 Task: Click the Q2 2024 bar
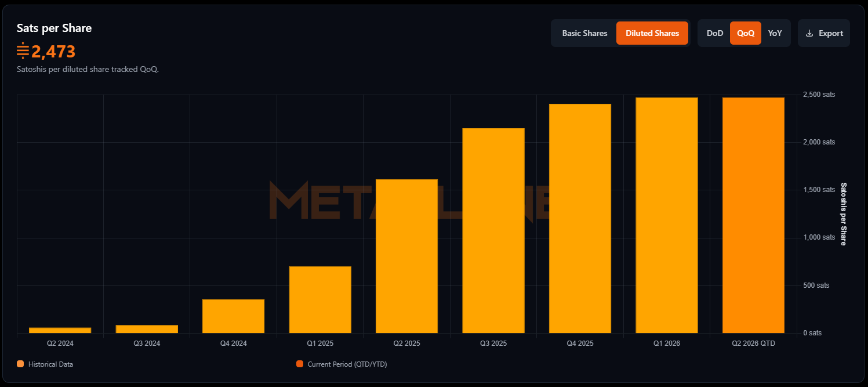tap(60, 330)
